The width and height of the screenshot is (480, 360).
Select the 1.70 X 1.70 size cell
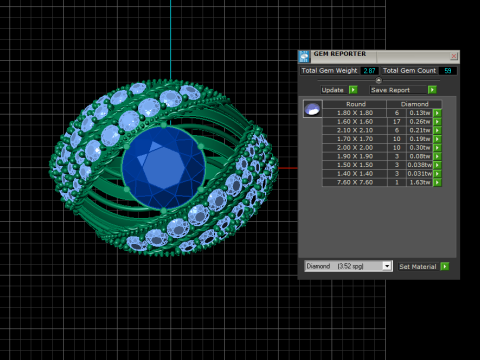pos(355,139)
